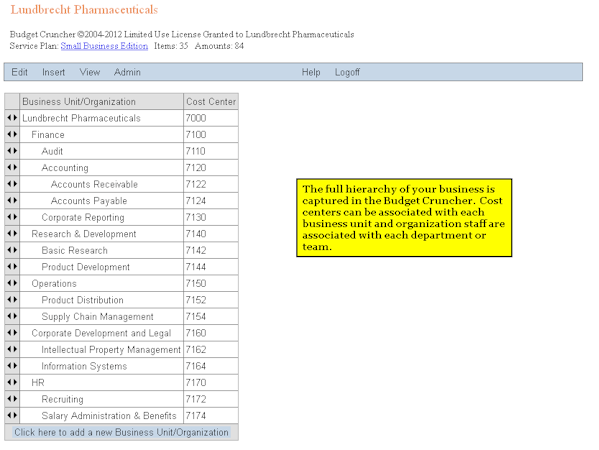Click the left arrow beside Corporate Reporting row
Image resolution: width=599 pixels, height=450 pixels.
[x=9, y=217]
